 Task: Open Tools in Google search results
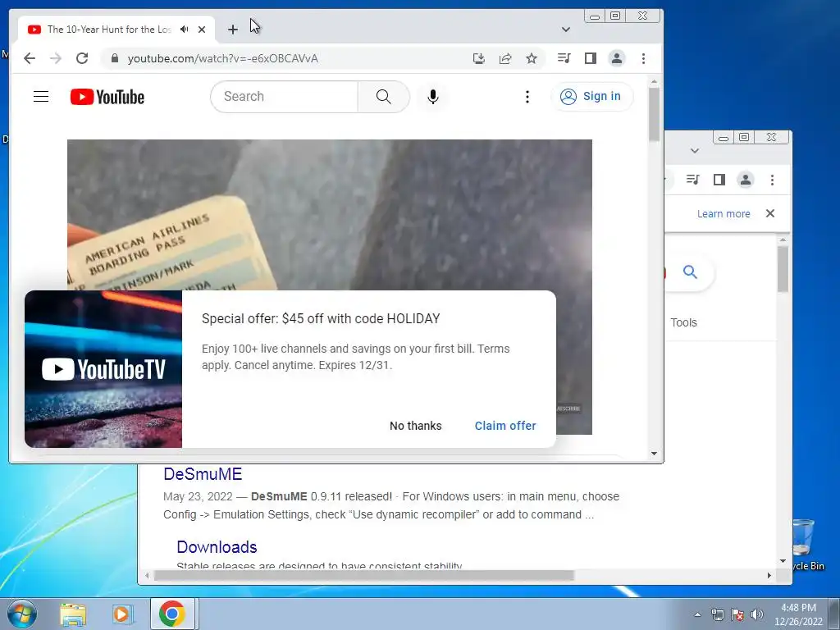coord(683,322)
